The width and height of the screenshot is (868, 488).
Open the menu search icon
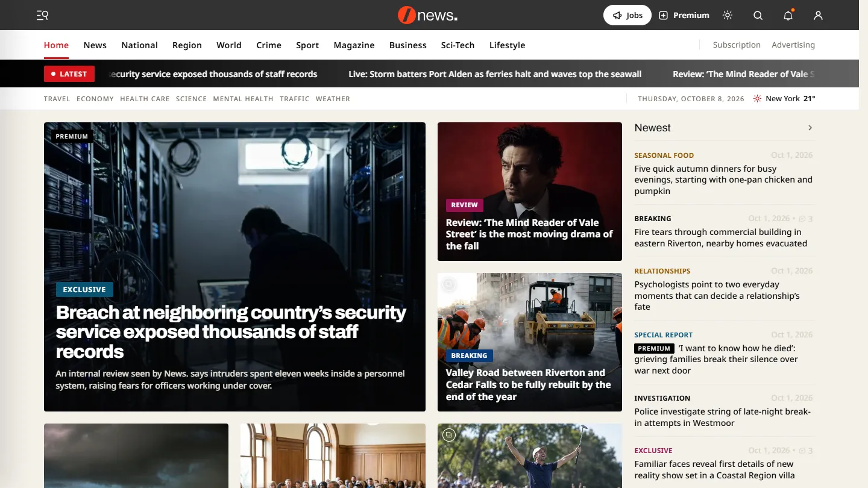pos(42,15)
